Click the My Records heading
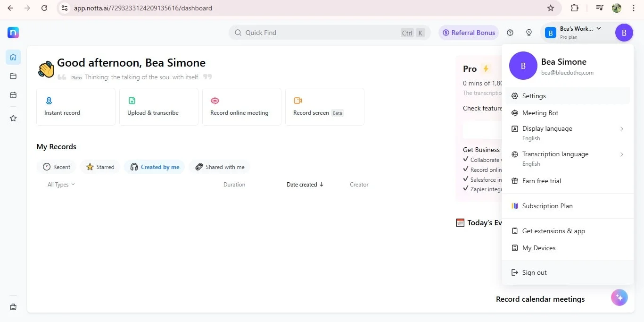644x322 pixels. [56, 146]
